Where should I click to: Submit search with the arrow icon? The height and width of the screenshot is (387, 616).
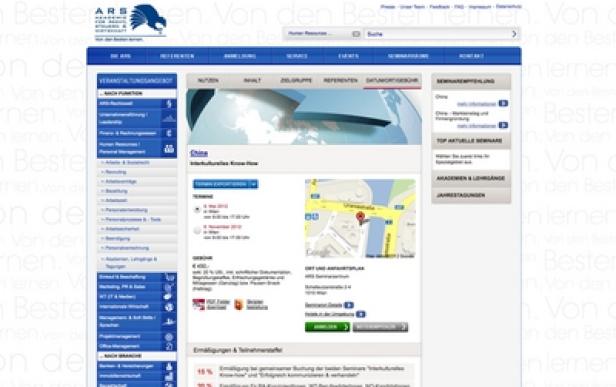point(514,34)
